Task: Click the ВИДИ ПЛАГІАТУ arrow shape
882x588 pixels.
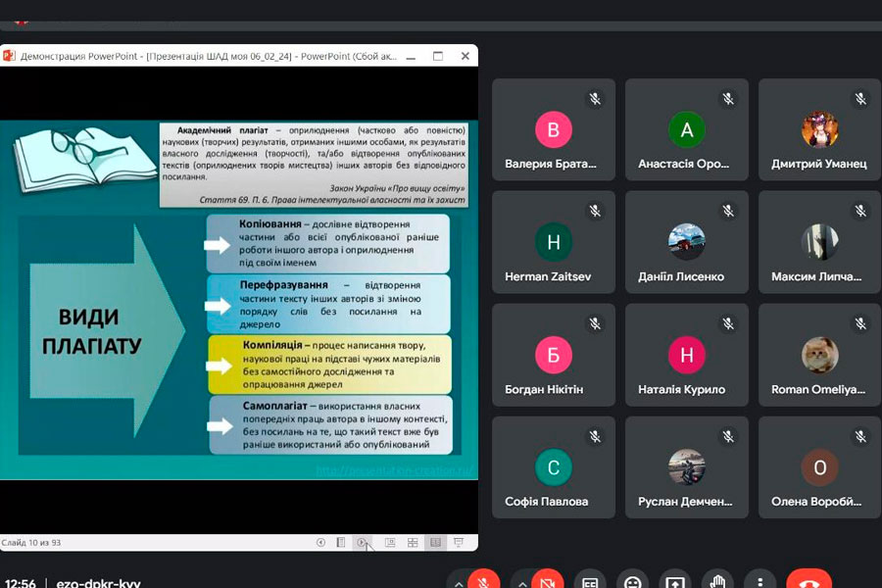Action: tap(107, 331)
